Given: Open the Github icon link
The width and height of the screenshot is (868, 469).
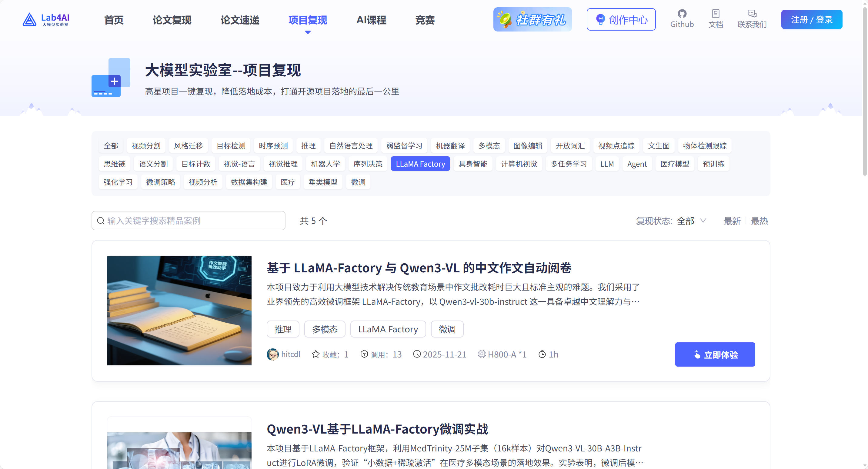Looking at the screenshot, I should tap(682, 14).
